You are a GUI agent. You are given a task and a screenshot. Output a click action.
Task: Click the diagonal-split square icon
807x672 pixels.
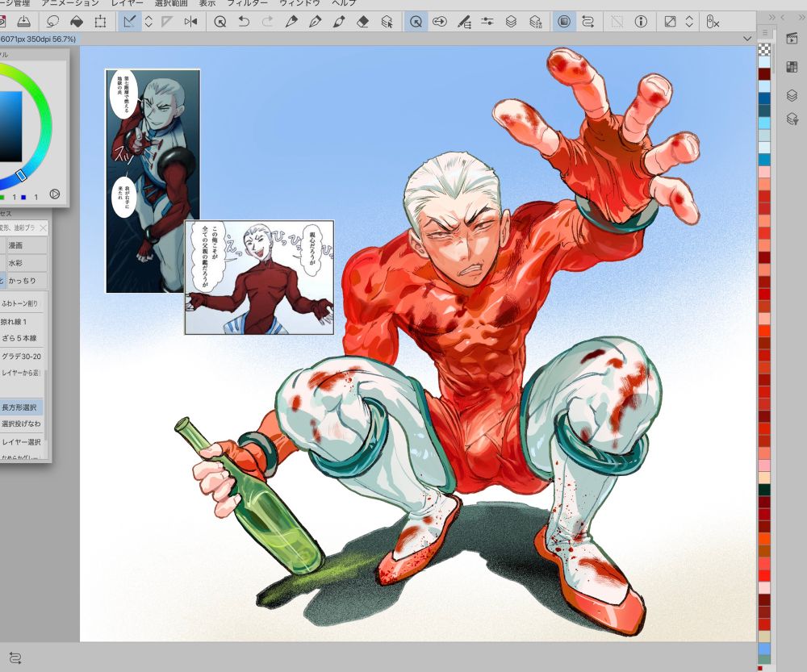670,22
